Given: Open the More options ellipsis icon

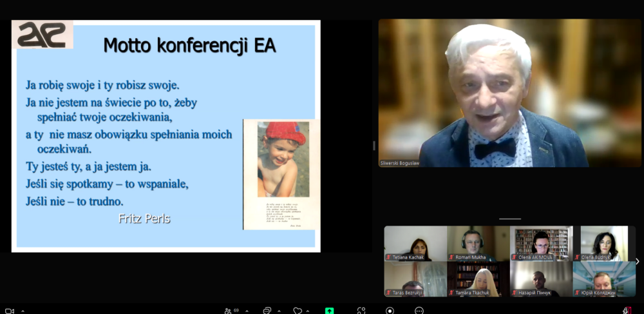Looking at the screenshot, I should click(419, 310).
